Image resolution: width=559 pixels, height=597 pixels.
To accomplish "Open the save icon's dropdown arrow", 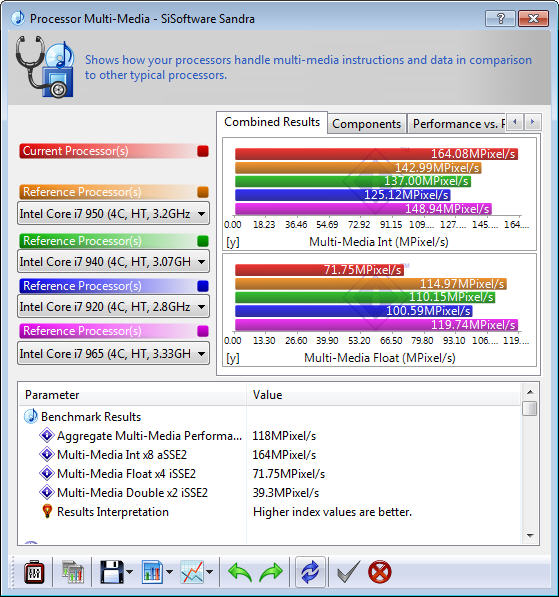I will (x=129, y=572).
